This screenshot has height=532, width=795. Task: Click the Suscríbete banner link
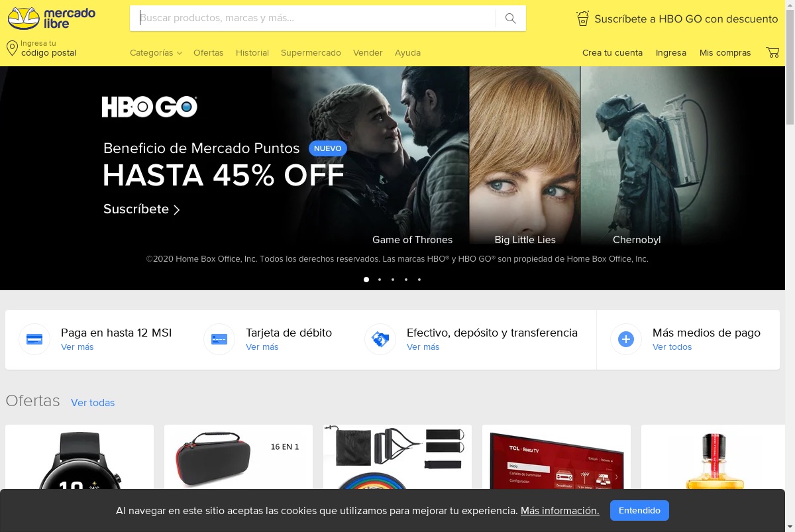pyautogui.click(x=141, y=209)
